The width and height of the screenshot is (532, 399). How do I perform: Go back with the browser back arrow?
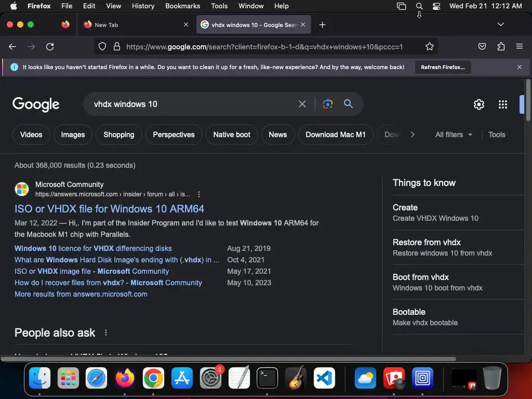point(12,46)
